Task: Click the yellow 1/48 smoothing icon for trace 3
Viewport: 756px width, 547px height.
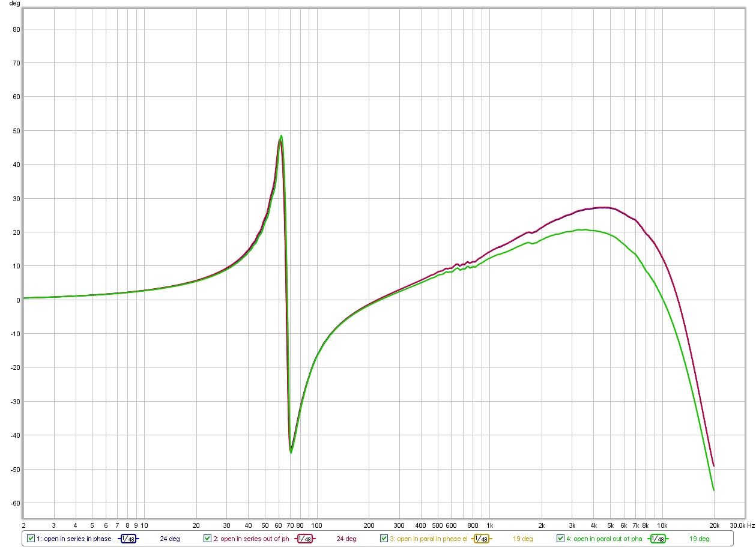Action: pyautogui.click(x=482, y=539)
